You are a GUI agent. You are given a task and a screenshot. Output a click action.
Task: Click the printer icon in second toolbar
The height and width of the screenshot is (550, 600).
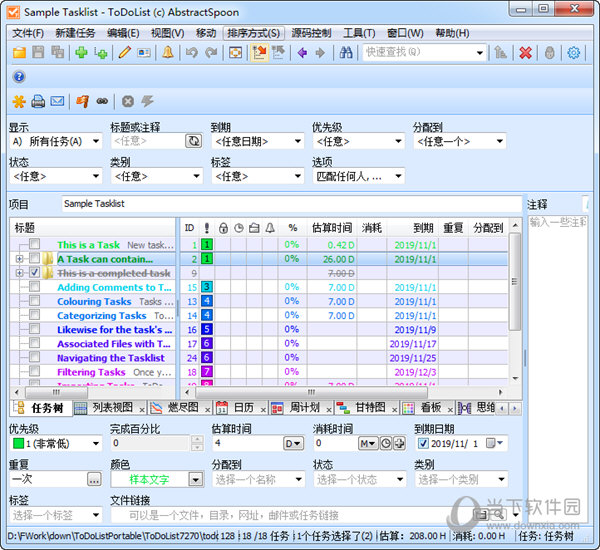(x=38, y=101)
